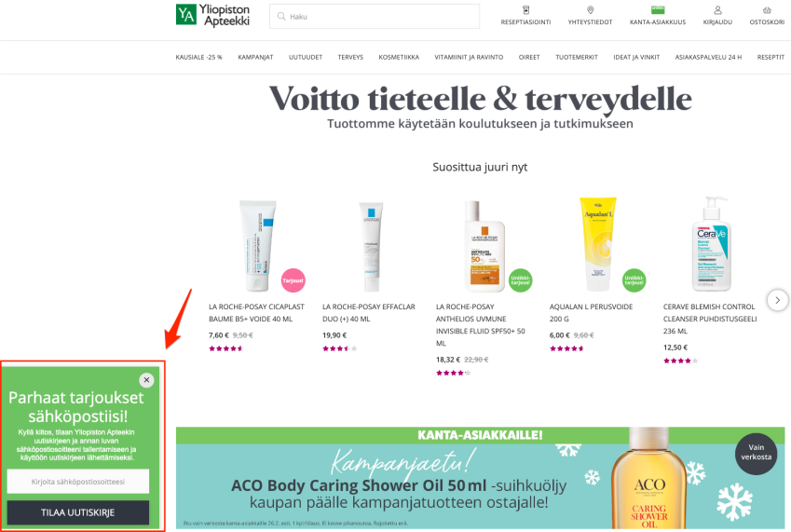Open the Ostoskori shopping basket icon
The width and height of the screenshot is (791, 532).
point(767,10)
